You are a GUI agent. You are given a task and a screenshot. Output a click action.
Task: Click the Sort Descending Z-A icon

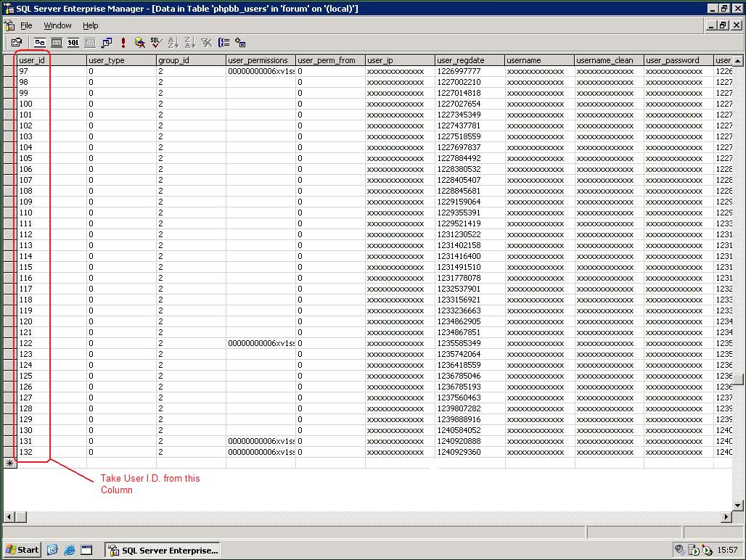tap(189, 43)
